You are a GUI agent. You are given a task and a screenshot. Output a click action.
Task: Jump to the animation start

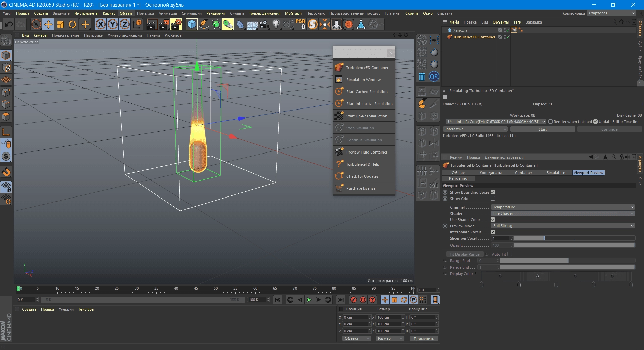click(x=278, y=300)
